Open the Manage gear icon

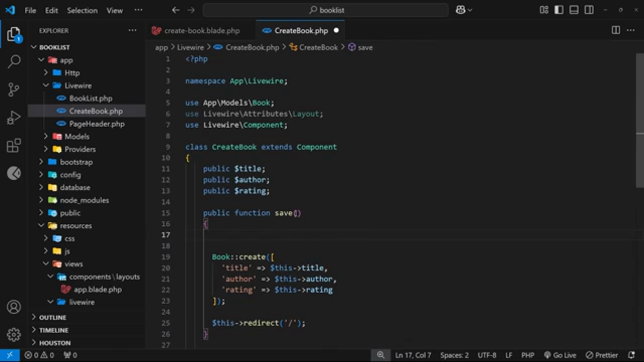coord(14,334)
